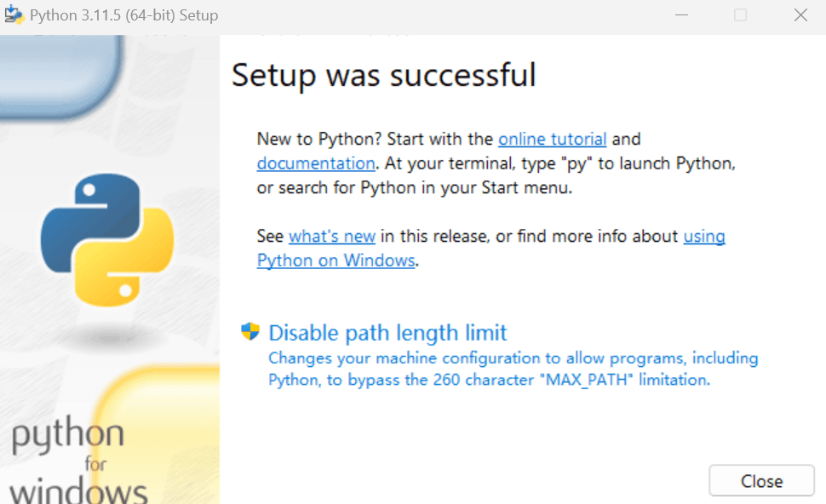
Task: Click the maximize window control
Action: (x=740, y=14)
